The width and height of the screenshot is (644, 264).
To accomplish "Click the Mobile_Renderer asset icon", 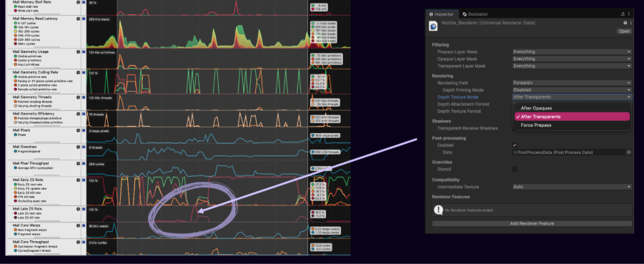I will coord(433,26).
